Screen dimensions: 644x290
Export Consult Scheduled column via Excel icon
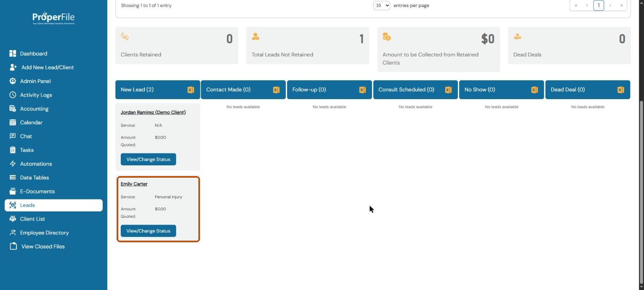448,90
